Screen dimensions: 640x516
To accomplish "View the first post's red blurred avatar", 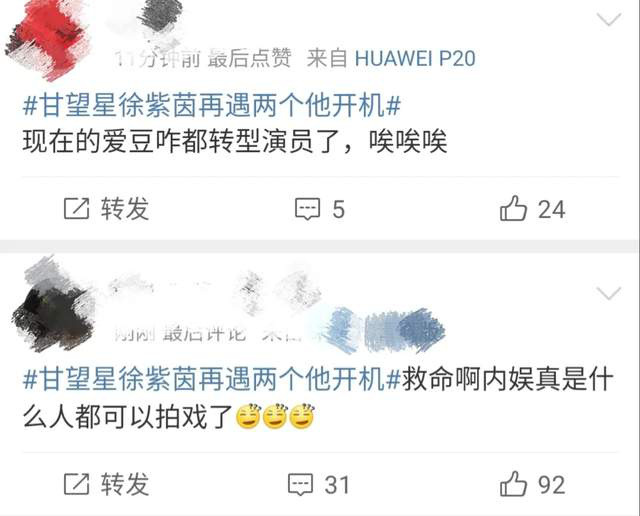I will click(x=48, y=41).
